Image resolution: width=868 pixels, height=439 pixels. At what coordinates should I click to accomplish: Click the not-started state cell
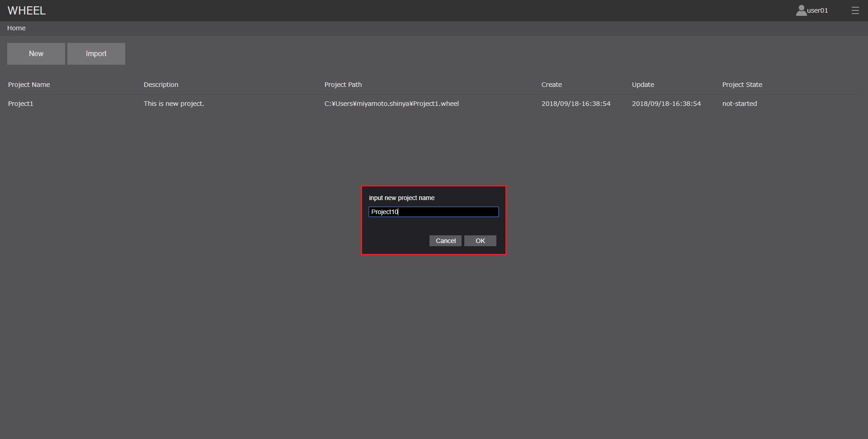pos(740,104)
